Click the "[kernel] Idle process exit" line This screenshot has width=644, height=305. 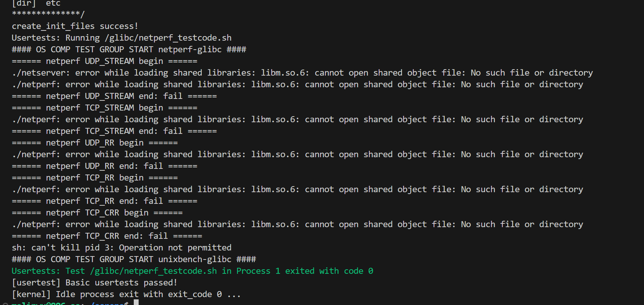tap(126, 294)
